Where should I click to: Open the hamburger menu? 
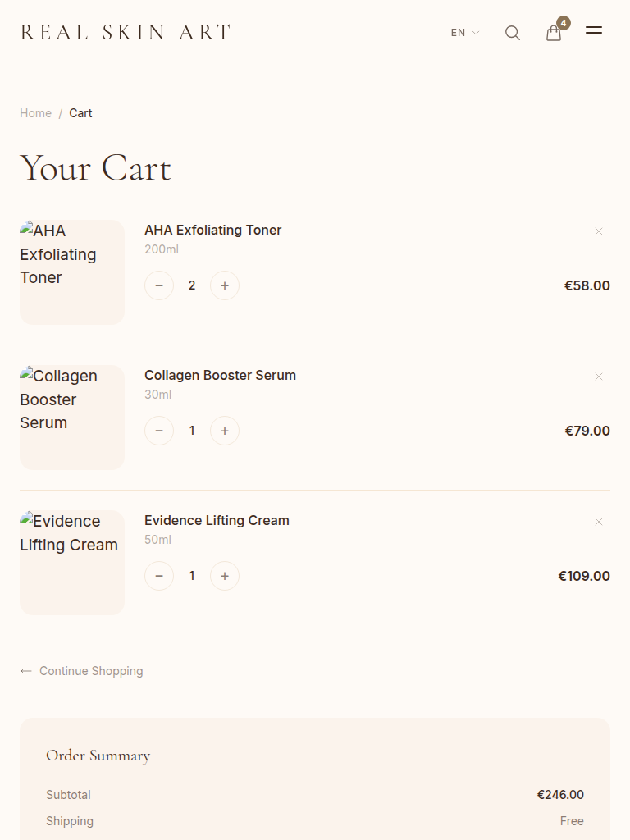tap(594, 33)
